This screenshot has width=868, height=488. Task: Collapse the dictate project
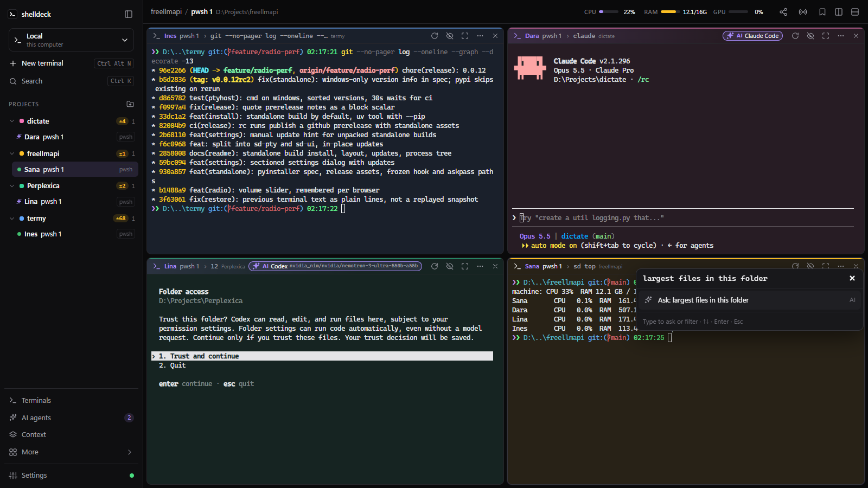(12, 121)
